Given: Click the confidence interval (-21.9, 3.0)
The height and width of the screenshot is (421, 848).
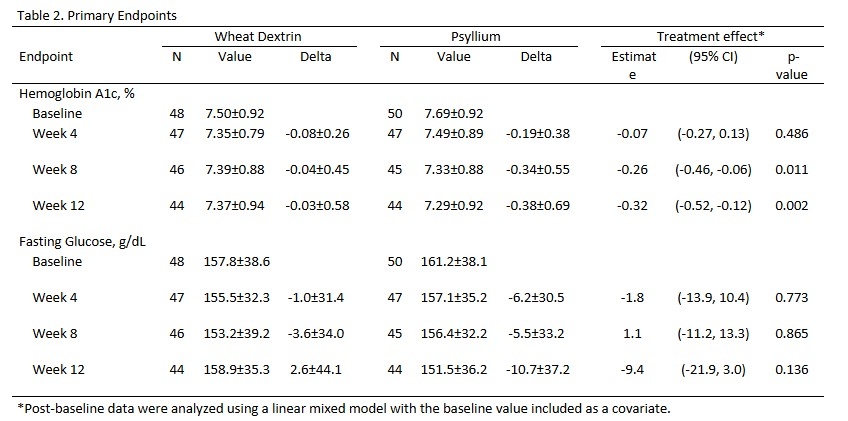Looking at the screenshot, I should click(x=713, y=370).
